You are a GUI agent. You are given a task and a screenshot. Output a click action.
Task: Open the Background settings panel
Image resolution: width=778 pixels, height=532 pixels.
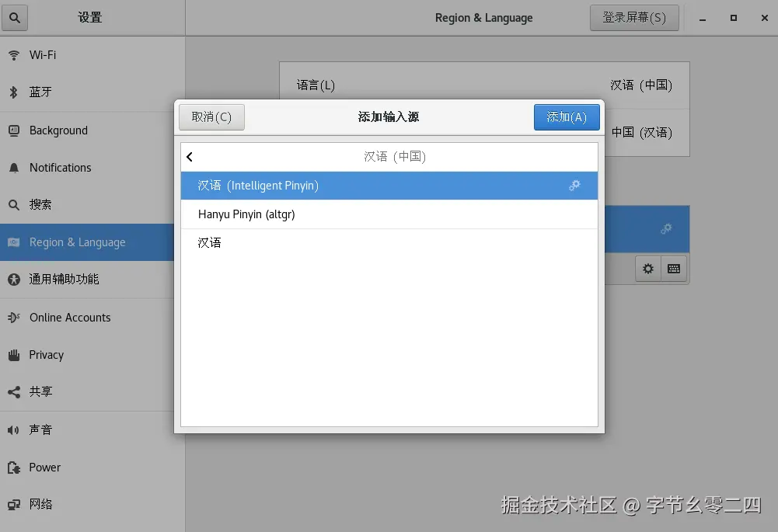click(x=92, y=130)
